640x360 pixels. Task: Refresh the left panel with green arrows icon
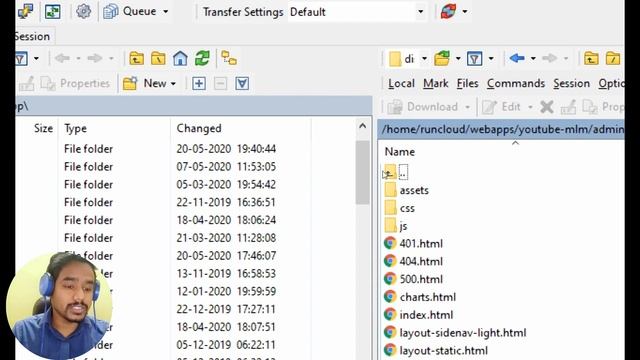point(202,59)
